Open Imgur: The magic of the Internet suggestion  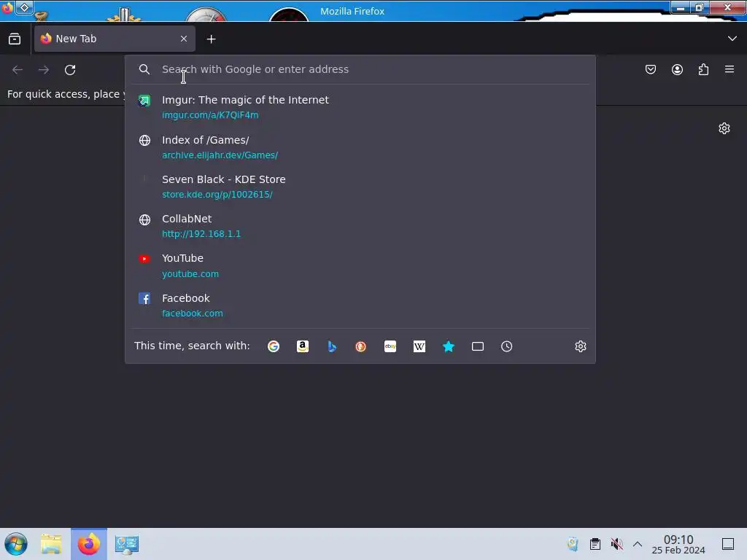click(360, 107)
